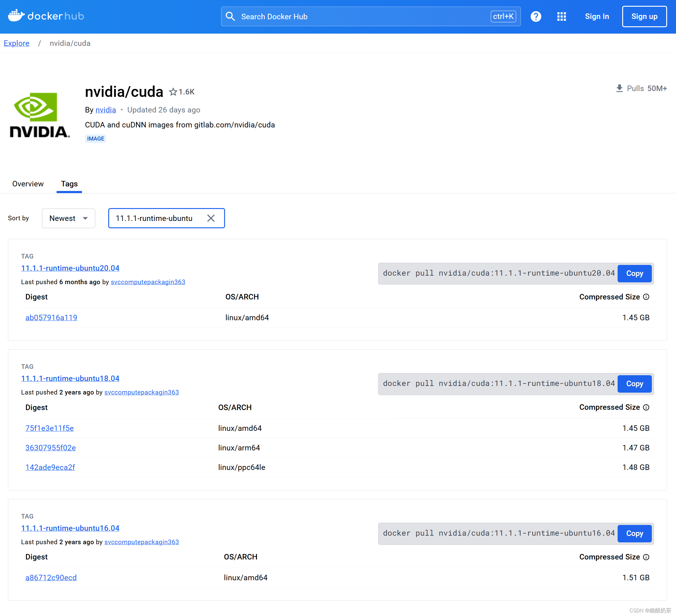Open tag 11.1.1-runtime-ubuntu16.04
Viewport: 676px width, 616px height.
[x=70, y=528]
